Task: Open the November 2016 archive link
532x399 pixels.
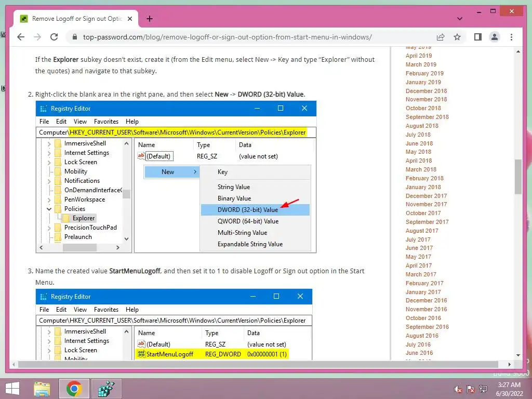Action: (426, 309)
